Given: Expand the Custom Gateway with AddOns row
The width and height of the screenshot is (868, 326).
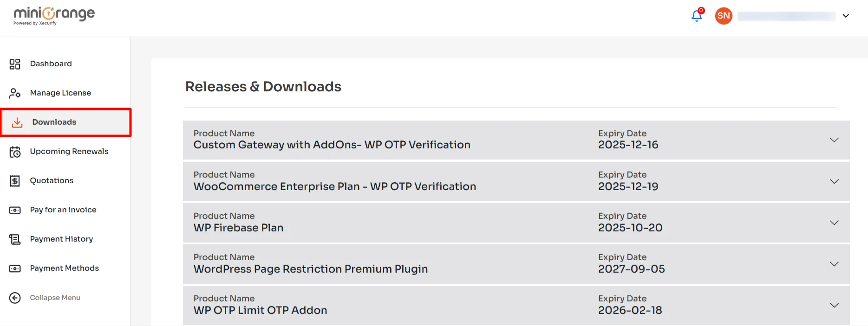Looking at the screenshot, I should pyautogui.click(x=834, y=140).
